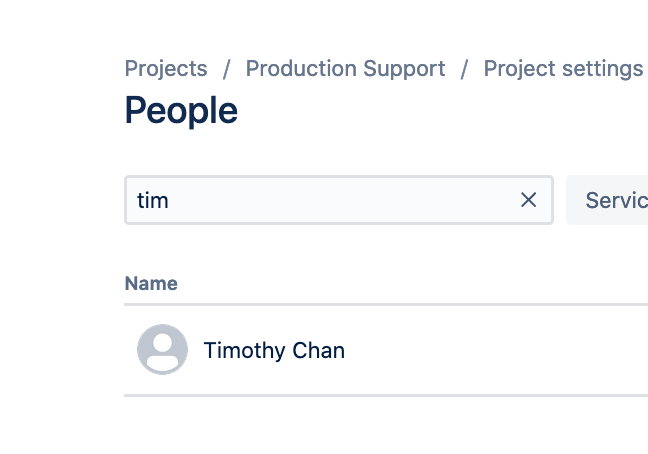The height and width of the screenshot is (454, 648).
Task: Sort the table by the Name column header
Action: [151, 283]
